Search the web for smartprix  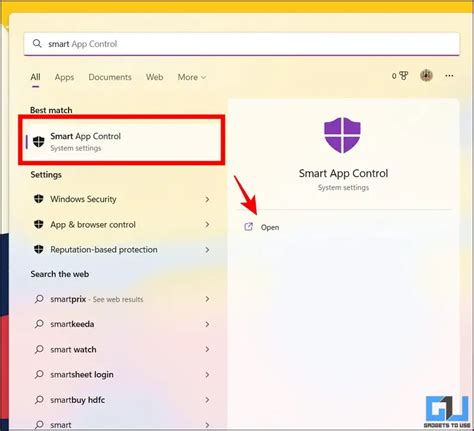point(122,299)
